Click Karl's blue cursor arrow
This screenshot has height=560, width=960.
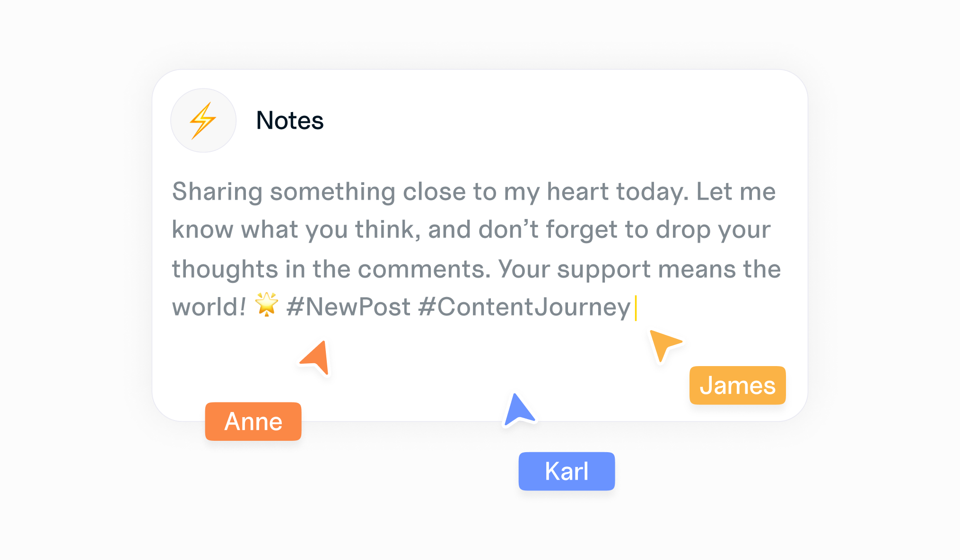(518, 411)
